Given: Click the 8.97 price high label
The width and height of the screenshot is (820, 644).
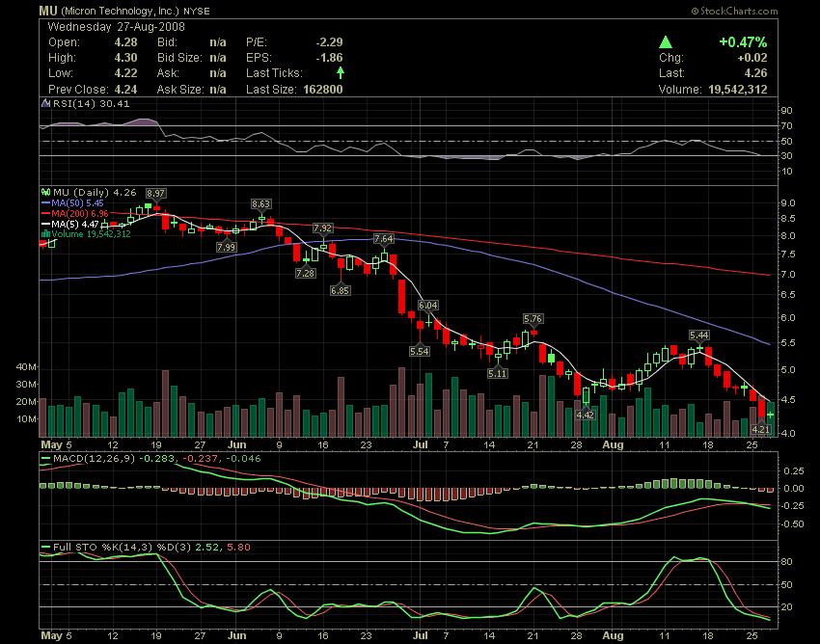Looking at the screenshot, I should (156, 194).
